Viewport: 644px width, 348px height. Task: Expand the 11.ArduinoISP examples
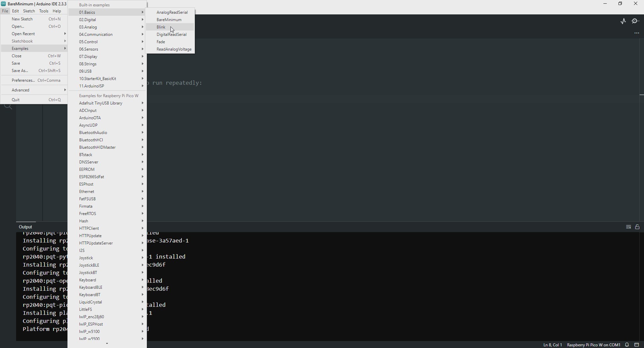pos(107,86)
